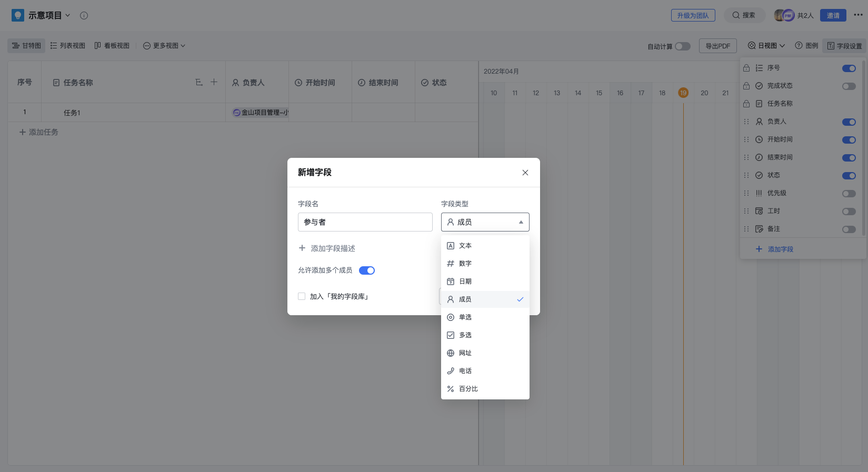Viewport: 868px width, 472px height.
Task: Disable the 开始时间 field switch
Action: (x=849, y=140)
